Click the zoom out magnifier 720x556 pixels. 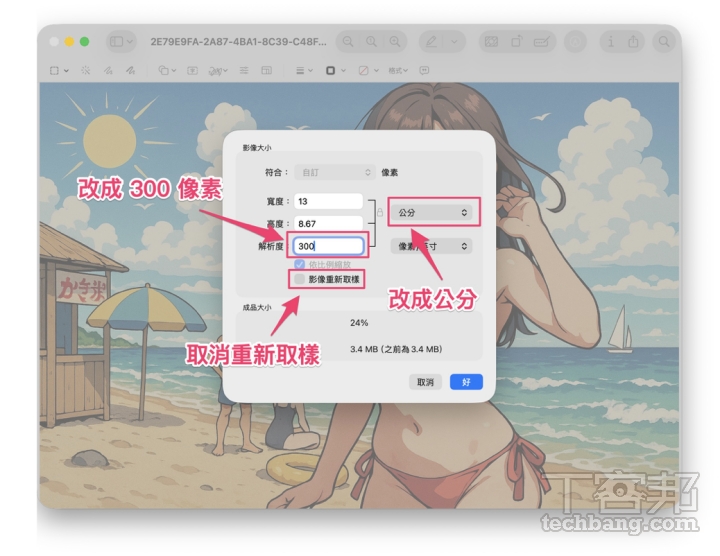(348, 42)
